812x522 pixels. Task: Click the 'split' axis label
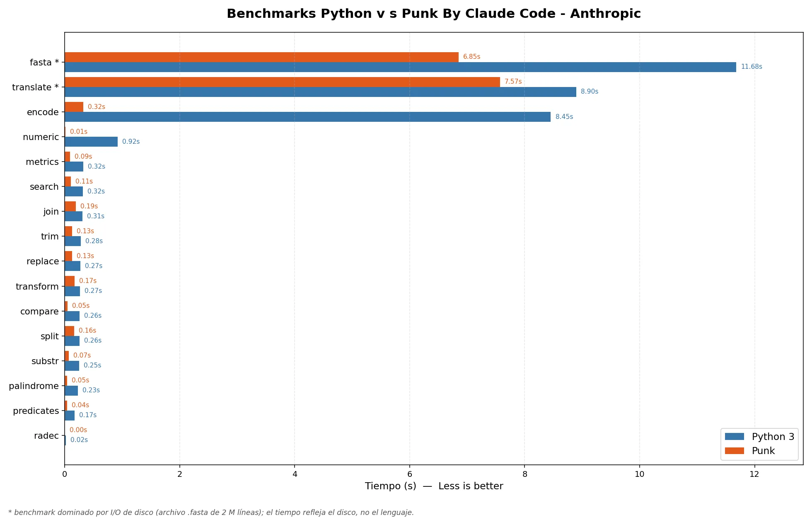click(50, 336)
